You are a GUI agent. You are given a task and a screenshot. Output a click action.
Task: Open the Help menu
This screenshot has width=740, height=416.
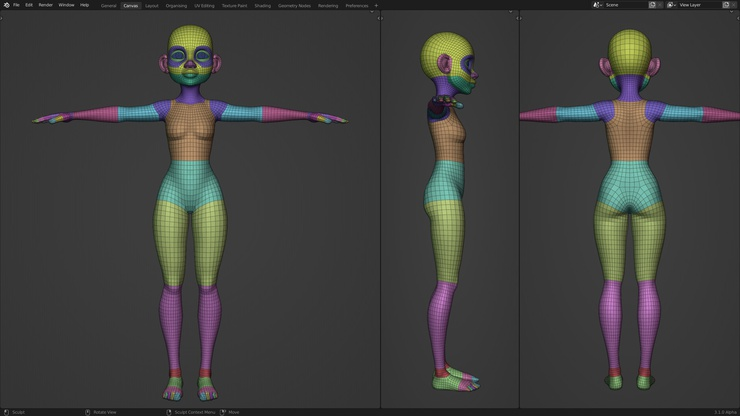84,5
